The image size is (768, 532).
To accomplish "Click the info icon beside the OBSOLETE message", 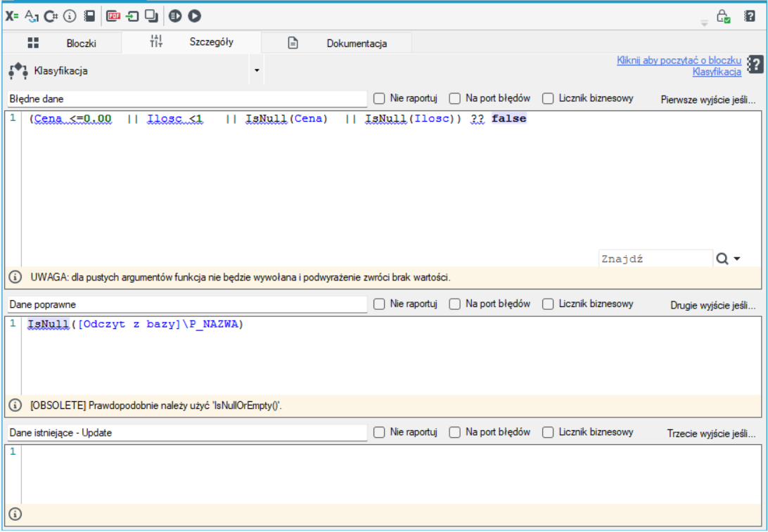I will click(15, 406).
